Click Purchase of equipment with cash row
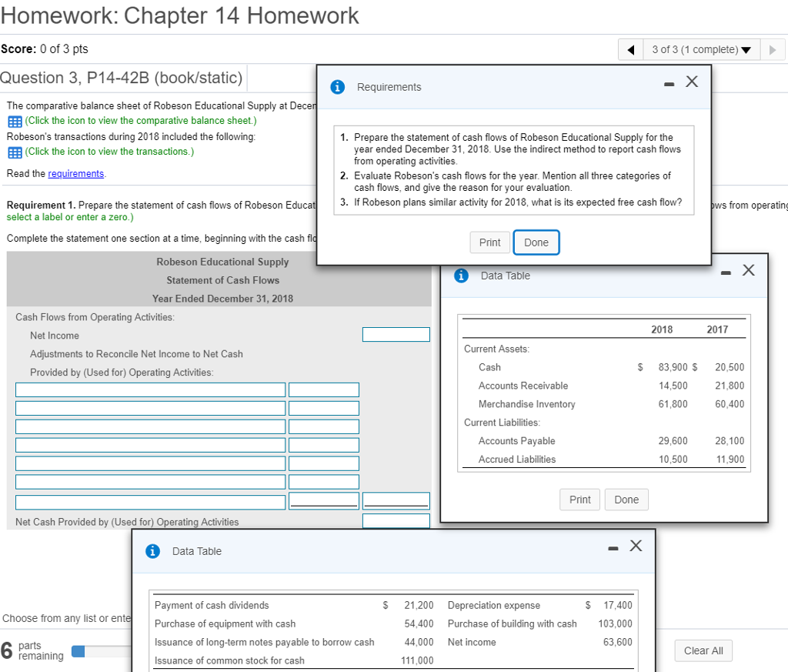The height and width of the screenshot is (672, 788). pyautogui.click(x=294, y=624)
